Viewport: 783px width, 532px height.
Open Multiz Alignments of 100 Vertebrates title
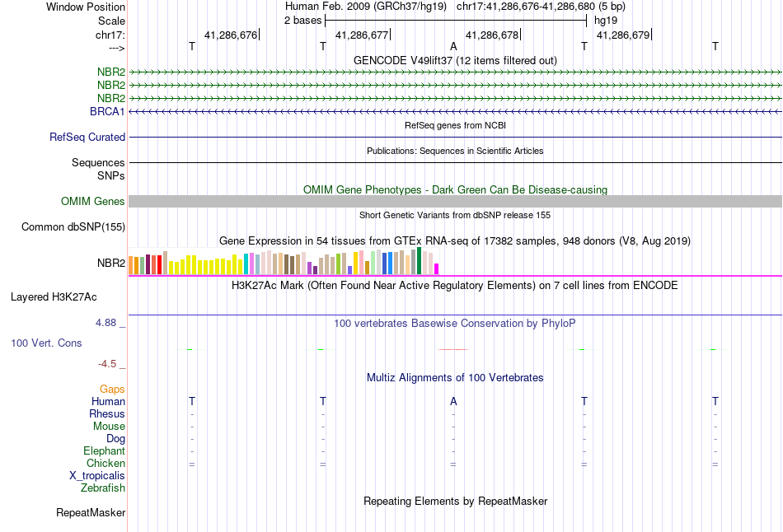click(x=456, y=378)
